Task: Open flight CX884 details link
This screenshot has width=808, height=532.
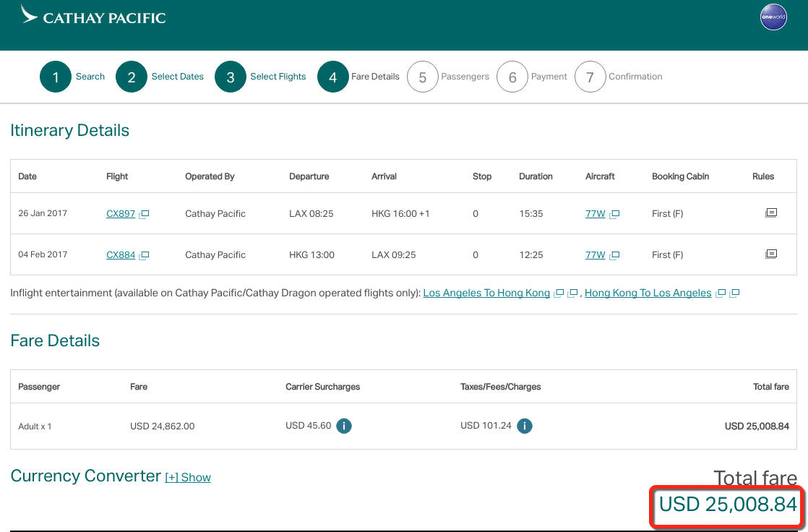Action: tap(121, 254)
